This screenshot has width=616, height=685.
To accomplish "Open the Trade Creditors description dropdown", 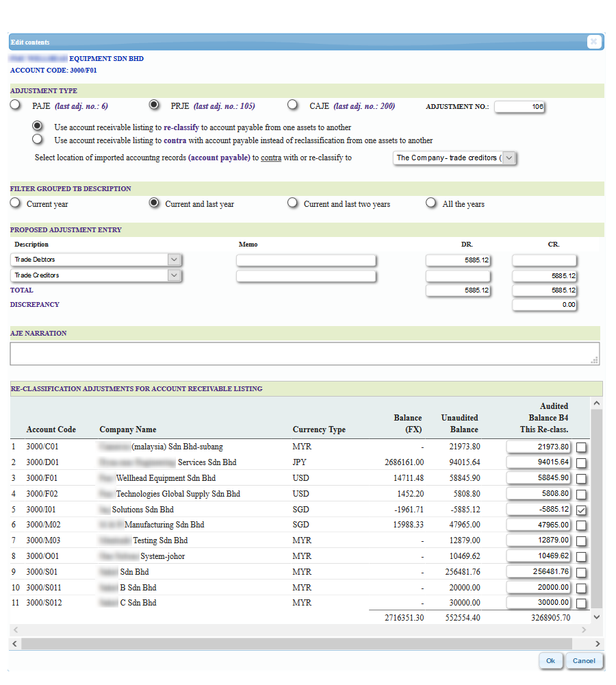I will click(174, 275).
